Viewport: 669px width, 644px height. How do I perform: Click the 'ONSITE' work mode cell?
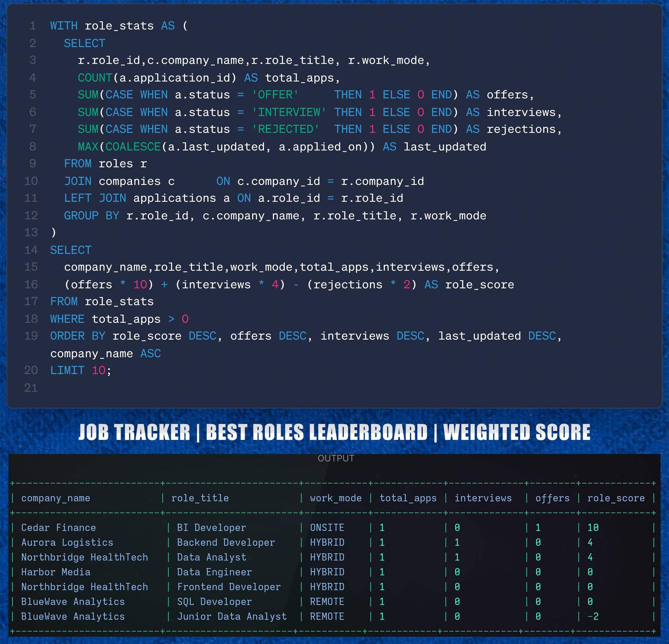pos(327,528)
